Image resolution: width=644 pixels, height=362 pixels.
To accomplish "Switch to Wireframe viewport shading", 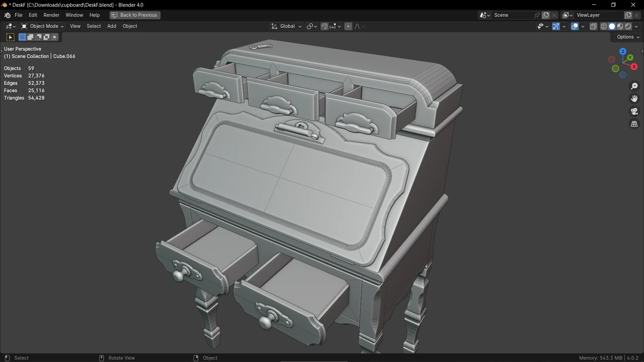I will tap(604, 26).
